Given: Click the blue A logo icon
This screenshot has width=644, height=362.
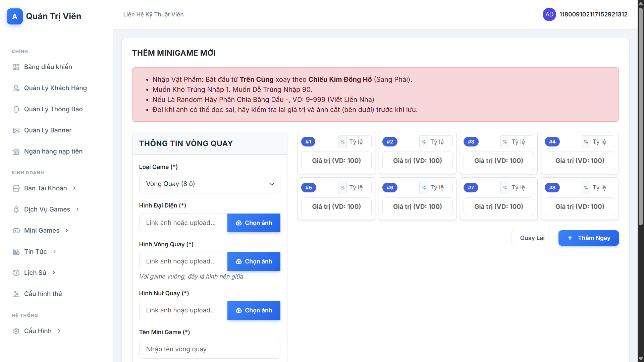Looking at the screenshot, I should click(15, 16).
